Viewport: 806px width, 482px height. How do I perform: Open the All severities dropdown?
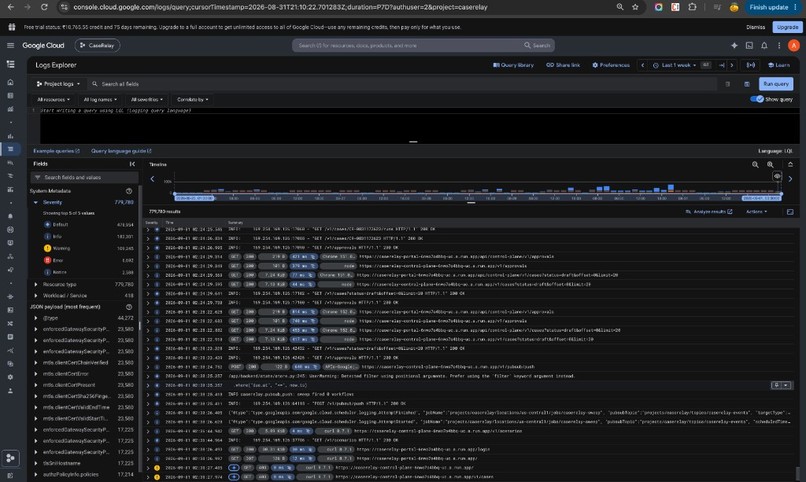pyautogui.click(x=146, y=100)
